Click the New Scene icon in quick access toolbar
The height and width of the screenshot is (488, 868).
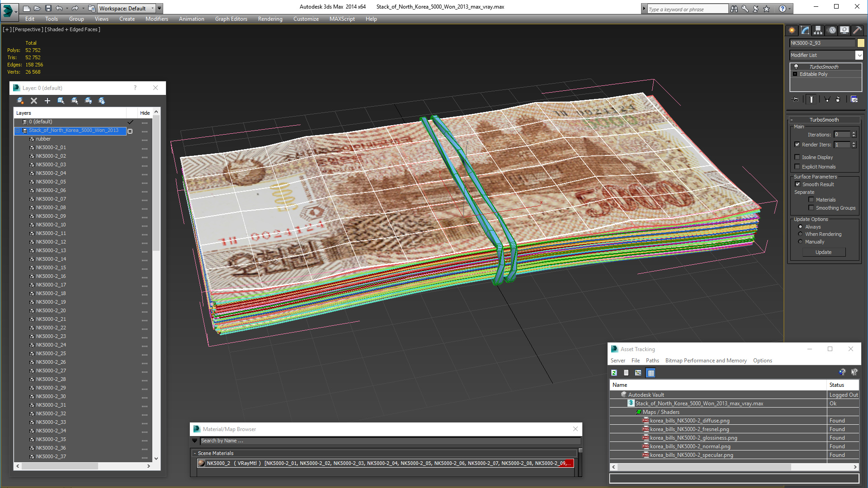pyautogui.click(x=27, y=8)
